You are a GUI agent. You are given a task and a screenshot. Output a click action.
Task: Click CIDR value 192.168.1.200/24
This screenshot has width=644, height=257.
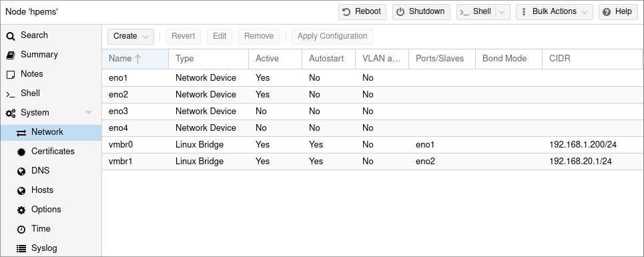[583, 145]
